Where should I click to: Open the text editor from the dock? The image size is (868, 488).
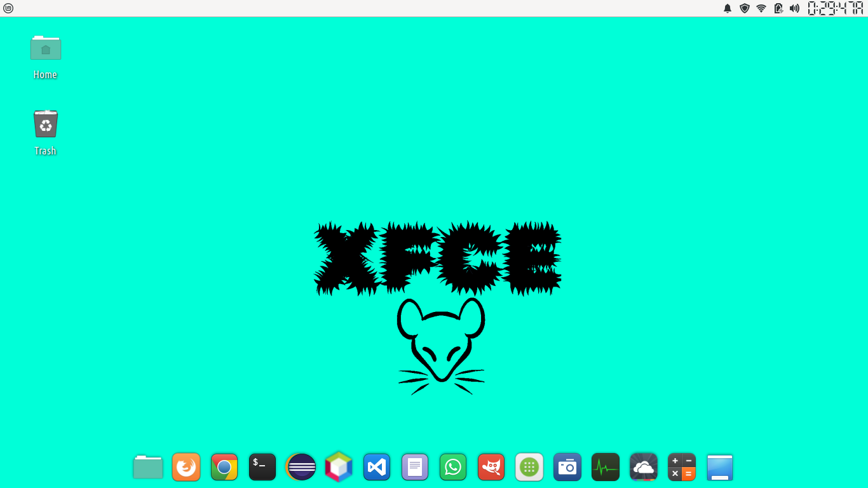[x=415, y=467]
